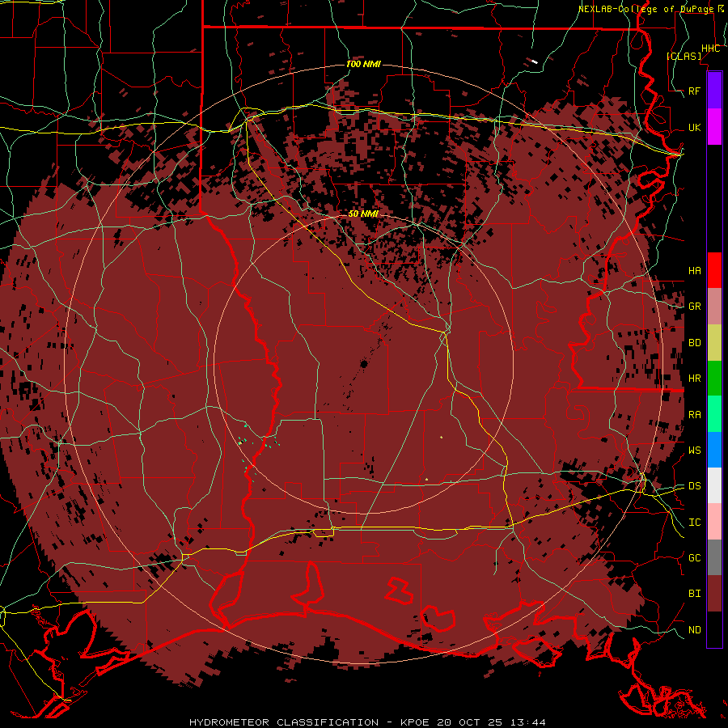Click the black radar site dot at center

364,364
